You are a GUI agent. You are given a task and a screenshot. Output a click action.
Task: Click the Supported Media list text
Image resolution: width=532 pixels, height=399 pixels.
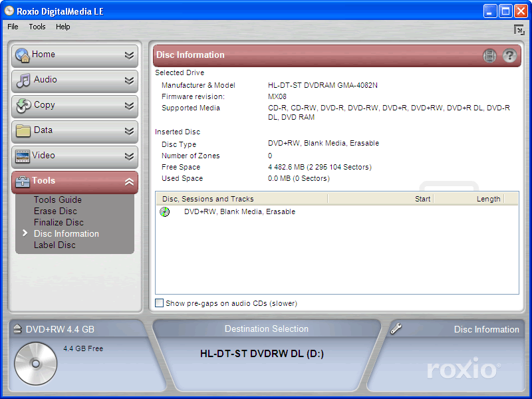[x=389, y=112]
